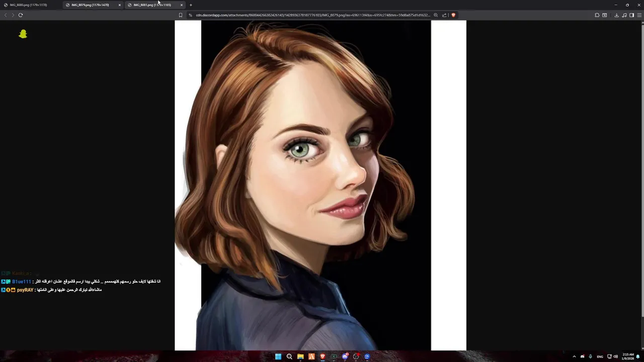The width and height of the screenshot is (644, 362).
Task: Open Discord from the taskbar
Action: 345,356
